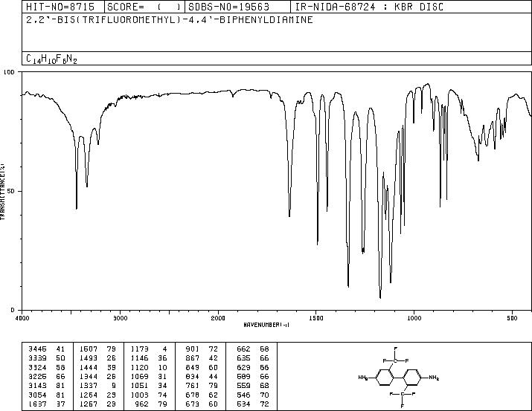532x411 pixels.
Task: Click the 3324 wavenumber in the peak table
Action: point(37,367)
